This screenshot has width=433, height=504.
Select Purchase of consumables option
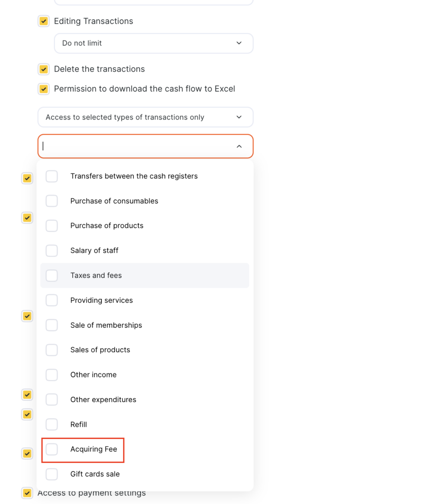[145, 201]
